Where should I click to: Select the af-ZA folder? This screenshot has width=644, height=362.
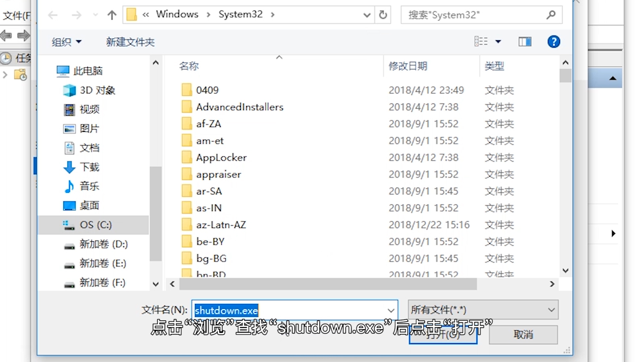pos(209,124)
